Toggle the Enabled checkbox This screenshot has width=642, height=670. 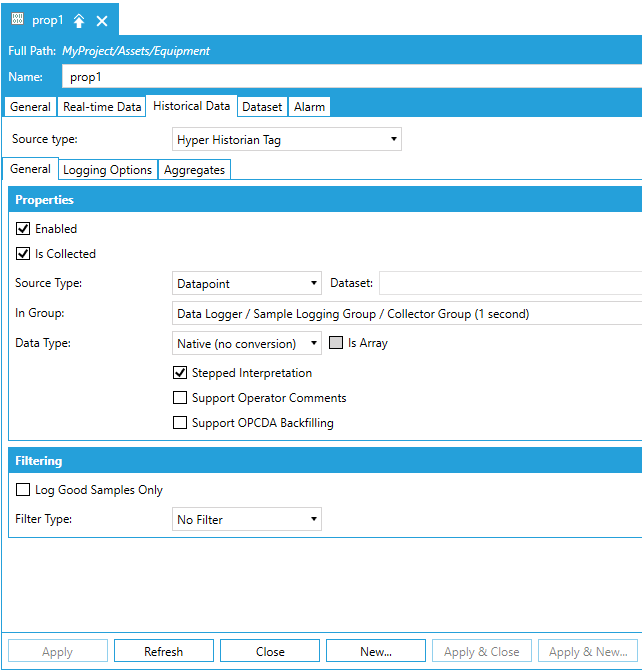[x=24, y=229]
